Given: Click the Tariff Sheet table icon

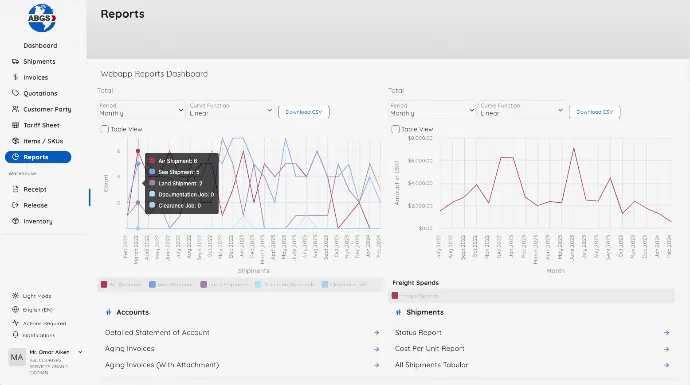Looking at the screenshot, I should click(15, 125).
